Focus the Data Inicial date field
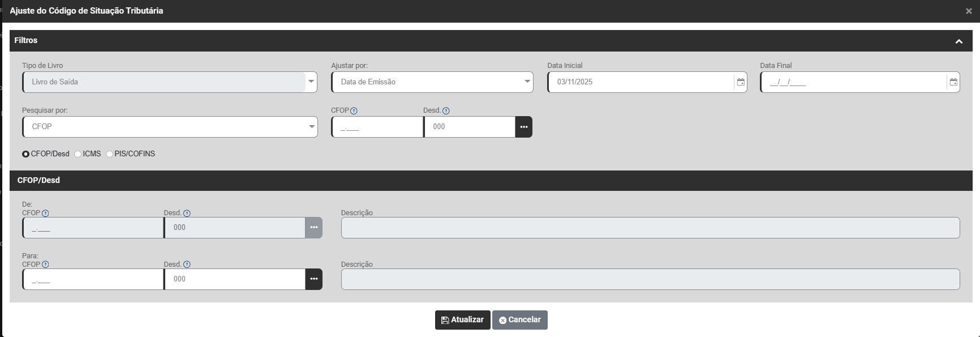Viewport: 980px width, 337px height. click(x=641, y=82)
